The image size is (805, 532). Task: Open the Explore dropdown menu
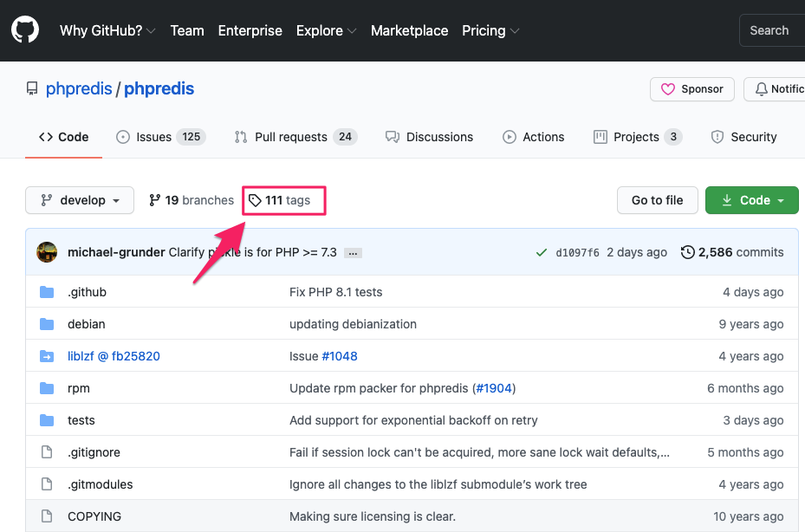tap(326, 31)
